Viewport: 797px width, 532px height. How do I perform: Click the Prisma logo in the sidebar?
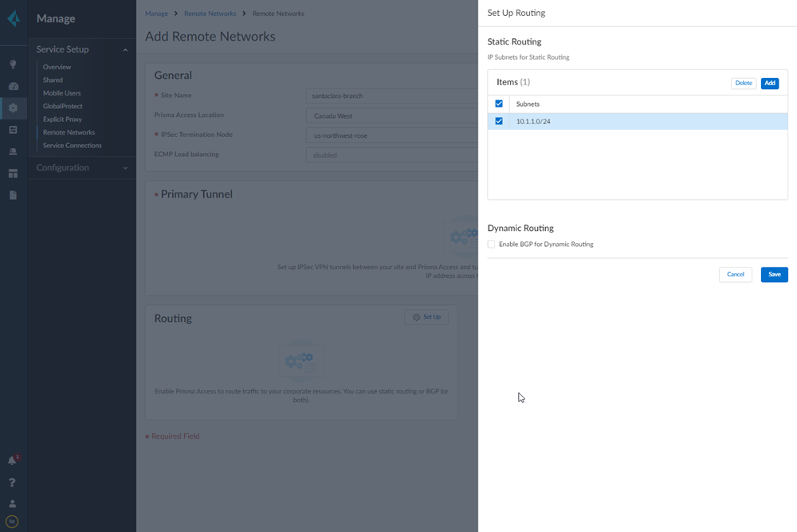click(14, 18)
